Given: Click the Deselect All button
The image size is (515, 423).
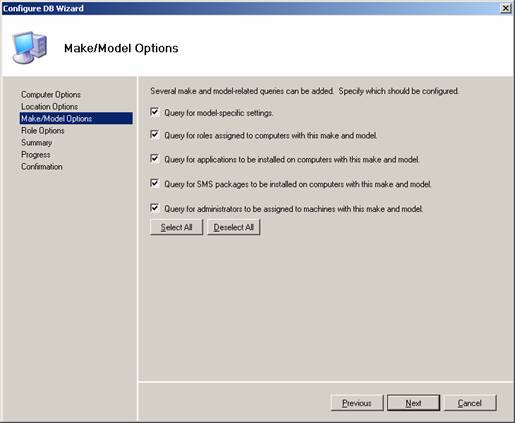Looking at the screenshot, I should (234, 227).
